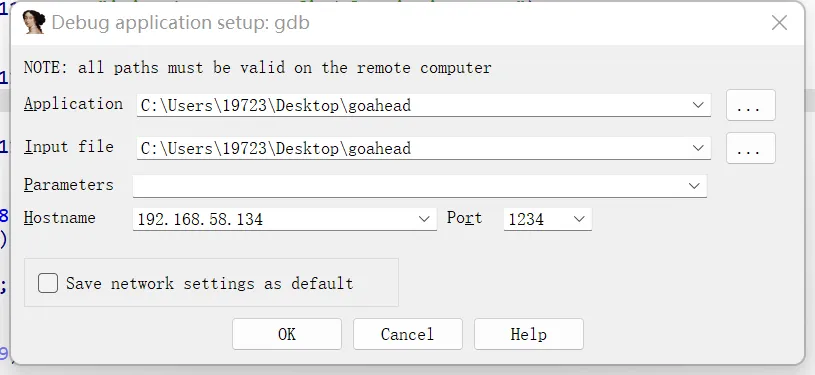Expand the Application path dropdown
This screenshot has width=815, height=375.
click(x=698, y=105)
